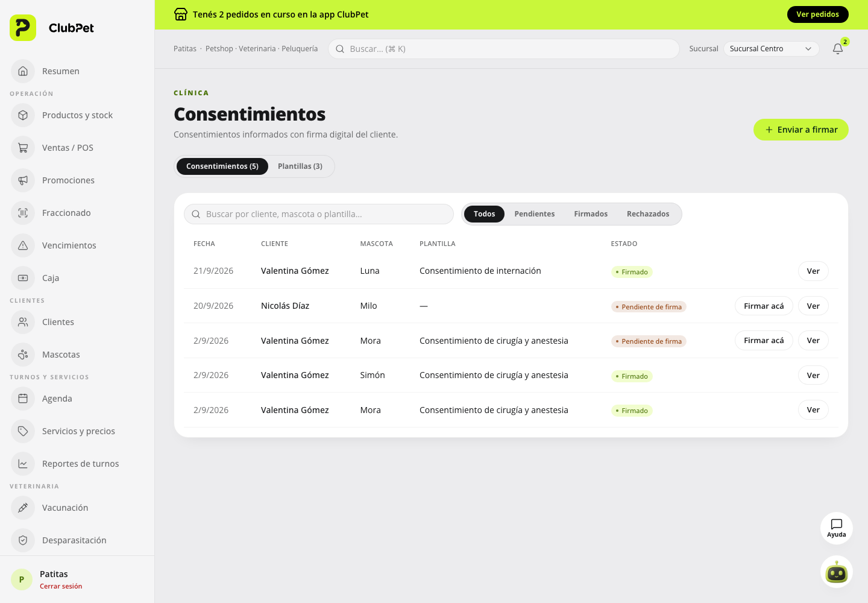Click the ClubPet logo icon

coord(23,28)
